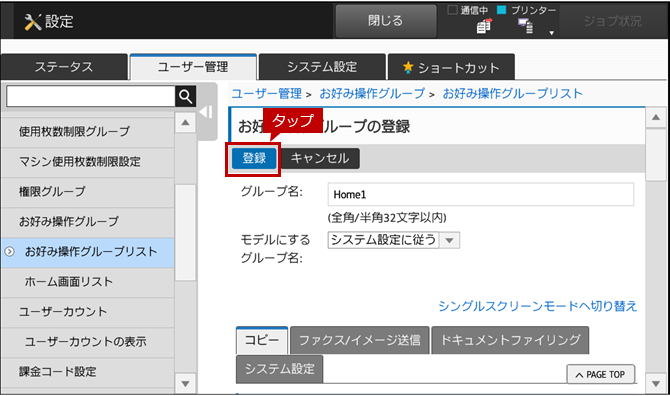Click main panel scroll up arrow

tap(656, 117)
